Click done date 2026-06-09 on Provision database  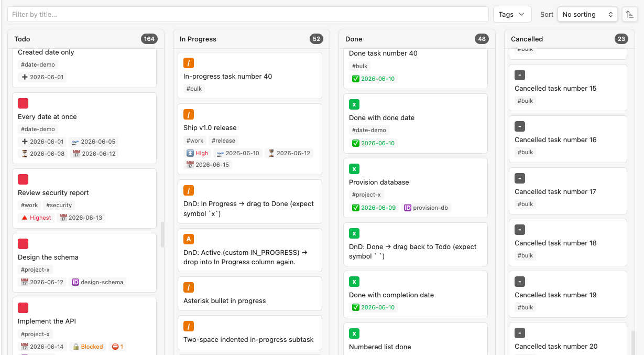click(x=374, y=208)
